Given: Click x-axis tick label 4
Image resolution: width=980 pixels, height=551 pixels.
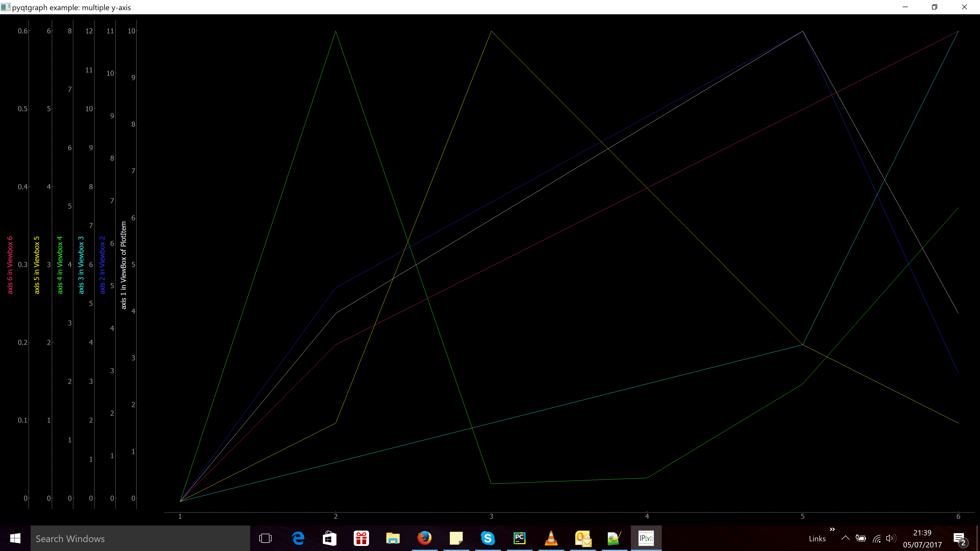Looking at the screenshot, I should [x=647, y=516].
